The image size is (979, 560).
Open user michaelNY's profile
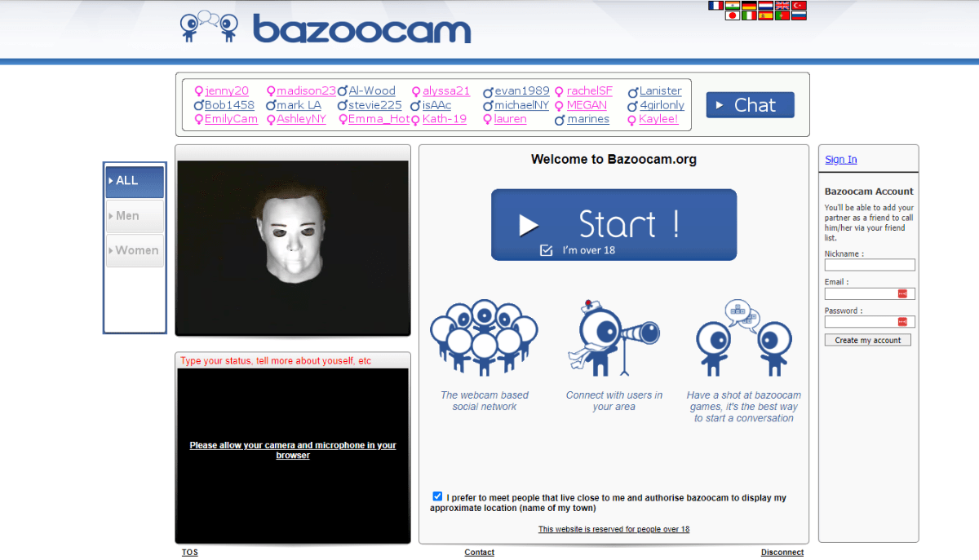tap(521, 105)
